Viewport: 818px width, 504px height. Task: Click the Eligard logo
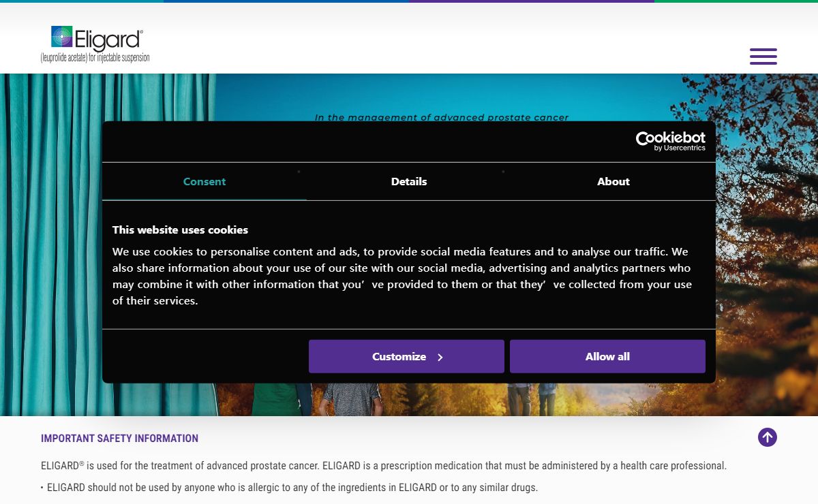point(95,45)
